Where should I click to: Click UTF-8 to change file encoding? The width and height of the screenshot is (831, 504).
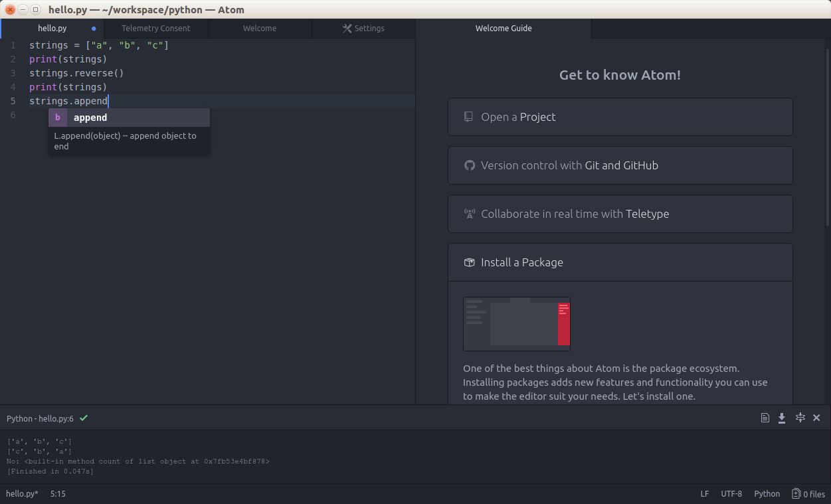tap(731, 493)
